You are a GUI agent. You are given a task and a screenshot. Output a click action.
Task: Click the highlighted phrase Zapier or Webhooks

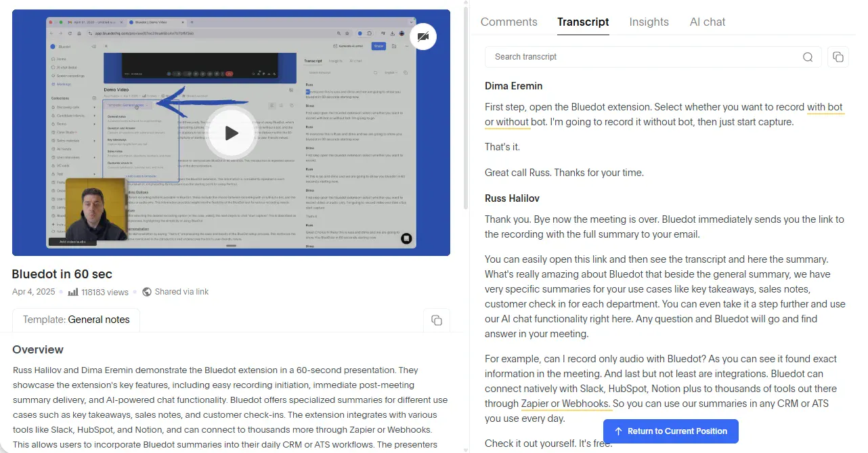tap(566, 404)
